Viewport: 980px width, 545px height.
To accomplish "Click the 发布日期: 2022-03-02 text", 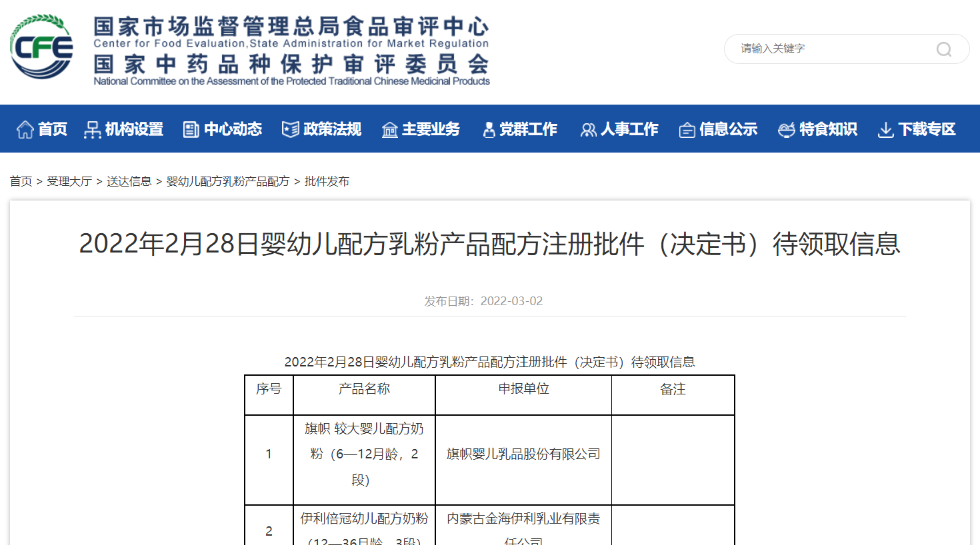I will (483, 301).
